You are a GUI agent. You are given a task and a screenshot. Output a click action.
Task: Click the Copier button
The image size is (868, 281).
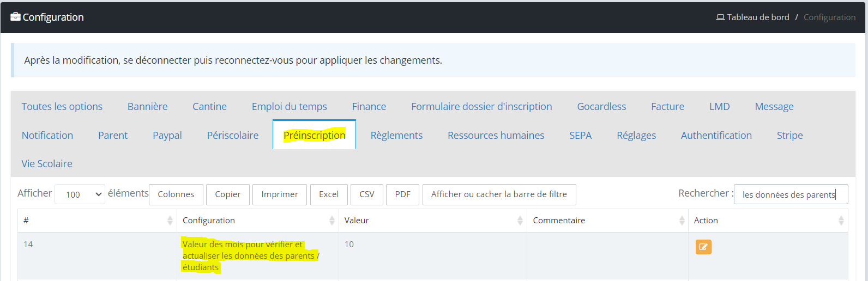point(228,194)
